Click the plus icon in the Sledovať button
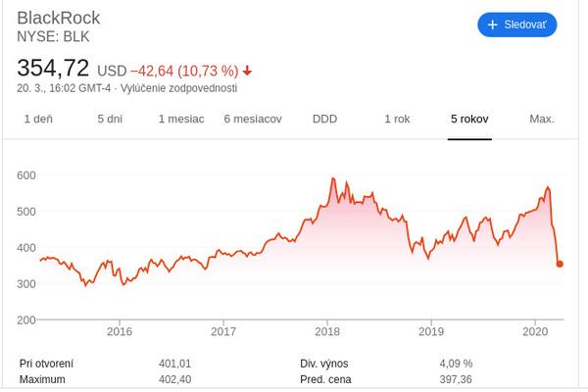This screenshot has height=392, width=588. coord(492,24)
